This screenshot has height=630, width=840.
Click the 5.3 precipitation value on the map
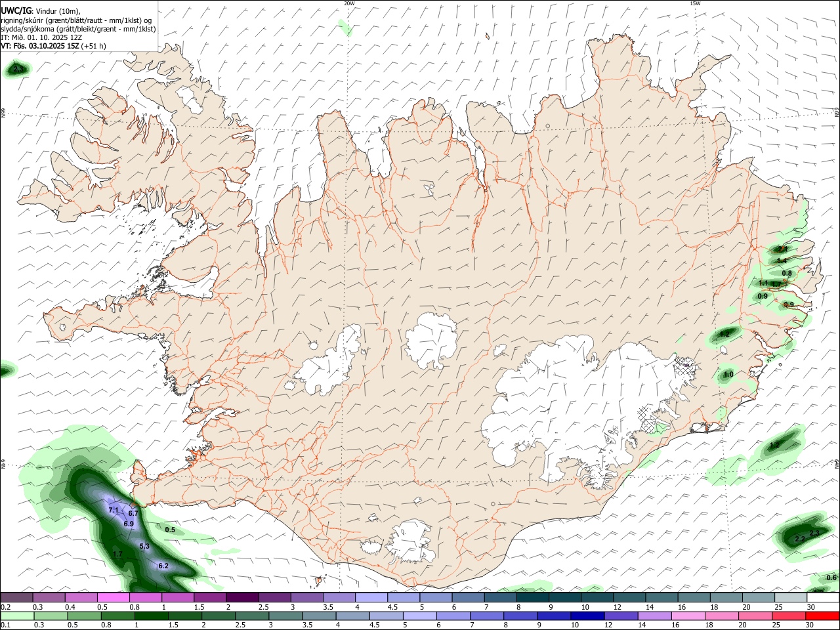pyautogui.click(x=145, y=546)
